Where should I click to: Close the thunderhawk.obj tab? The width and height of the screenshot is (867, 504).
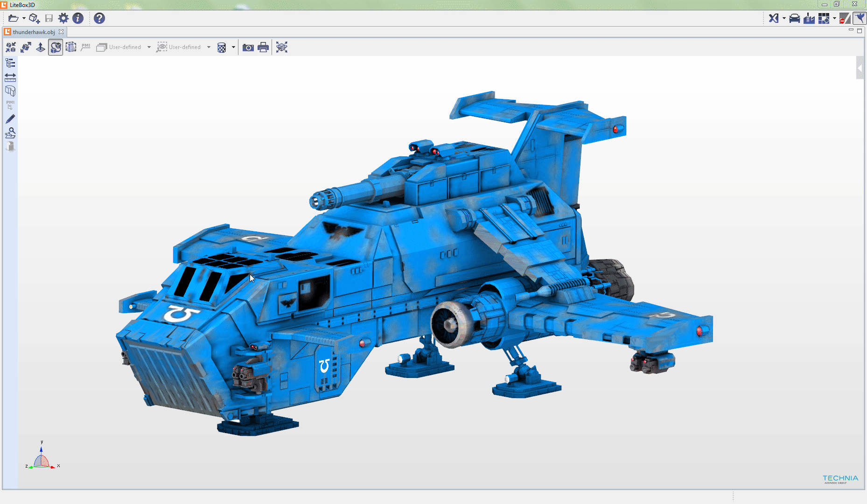pyautogui.click(x=61, y=32)
